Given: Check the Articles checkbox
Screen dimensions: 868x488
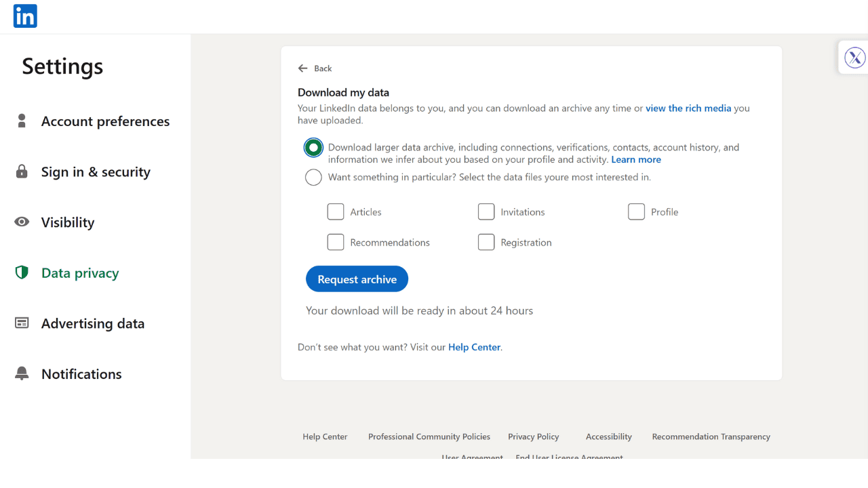Looking at the screenshot, I should point(336,212).
